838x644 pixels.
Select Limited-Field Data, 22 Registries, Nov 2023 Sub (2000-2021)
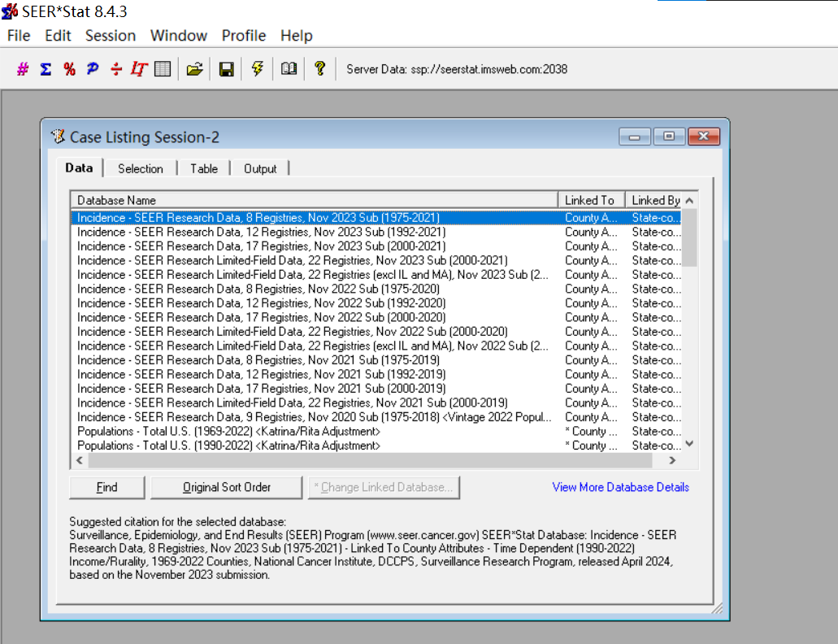click(x=376, y=260)
